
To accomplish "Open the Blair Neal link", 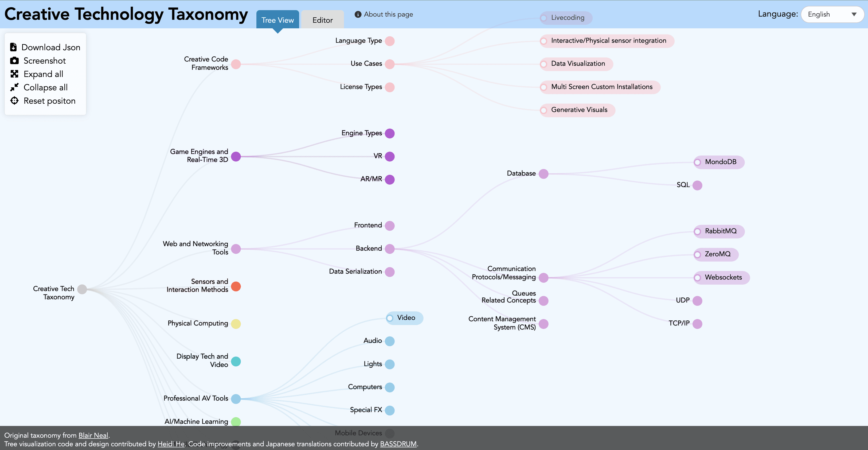I will pyautogui.click(x=93, y=435).
